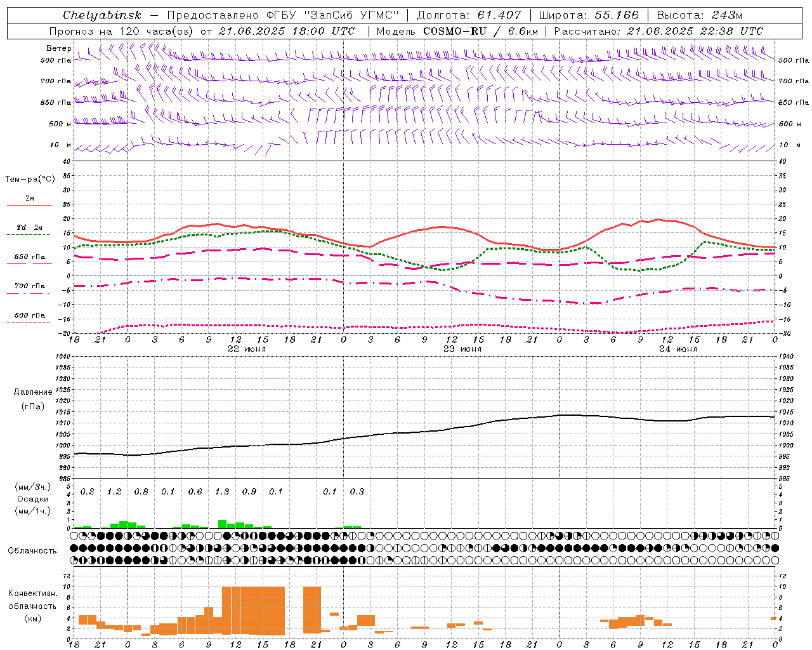Select the 0.8 precipitation amount
The height and width of the screenshot is (650, 812).
pyautogui.click(x=141, y=492)
